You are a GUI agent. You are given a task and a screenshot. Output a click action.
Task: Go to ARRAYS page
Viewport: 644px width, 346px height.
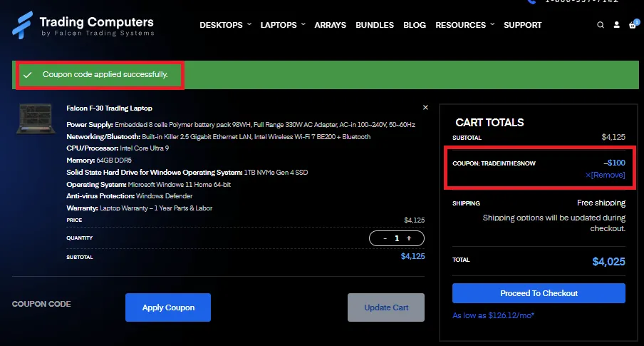pos(331,25)
